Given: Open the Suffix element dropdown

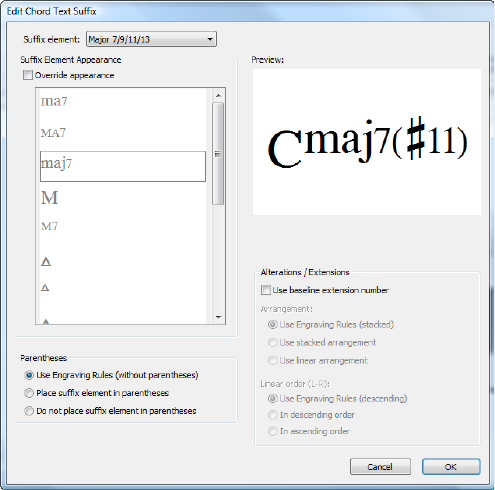Looking at the screenshot, I should pos(151,39).
